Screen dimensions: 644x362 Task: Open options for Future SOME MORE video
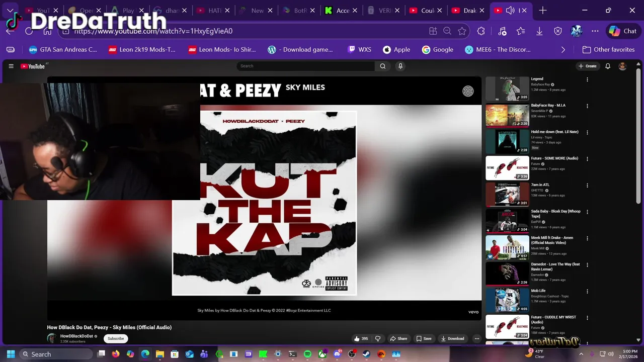pos(587,159)
